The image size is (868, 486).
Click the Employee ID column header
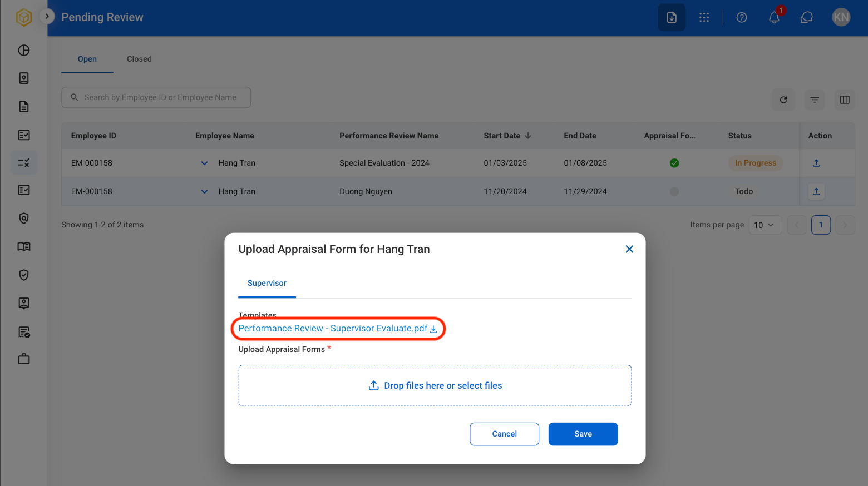click(93, 136)
